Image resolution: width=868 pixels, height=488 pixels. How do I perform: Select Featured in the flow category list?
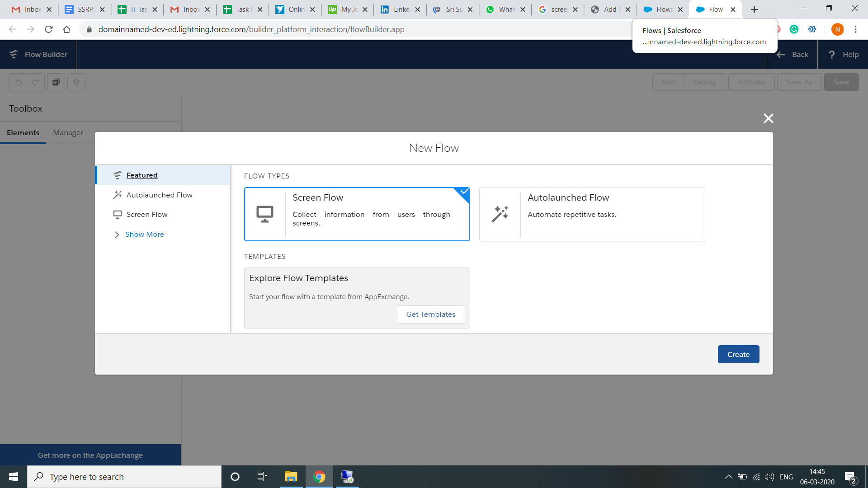[x=142, y=175]
